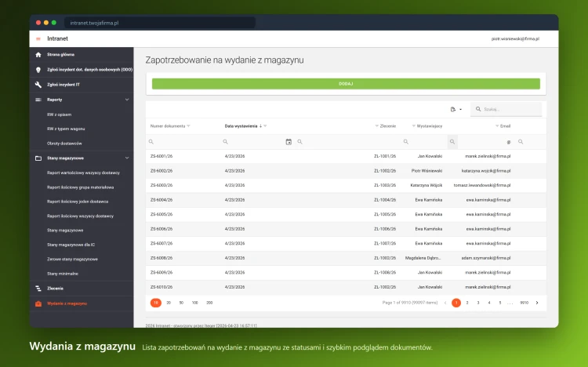This screenshot has height=367, width=588.
Task: Click the wrench icon for Zgłoś incydent IT
Action: [38, 85]
